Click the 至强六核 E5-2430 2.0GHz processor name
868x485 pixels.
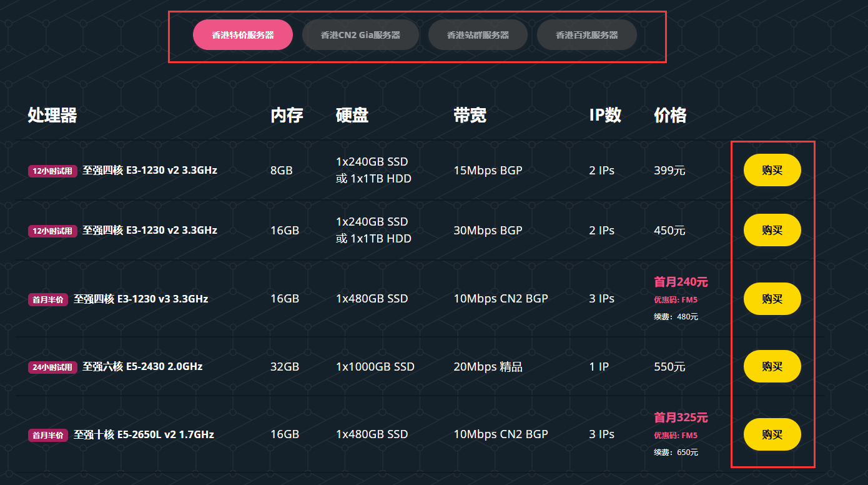coord(142,366)
